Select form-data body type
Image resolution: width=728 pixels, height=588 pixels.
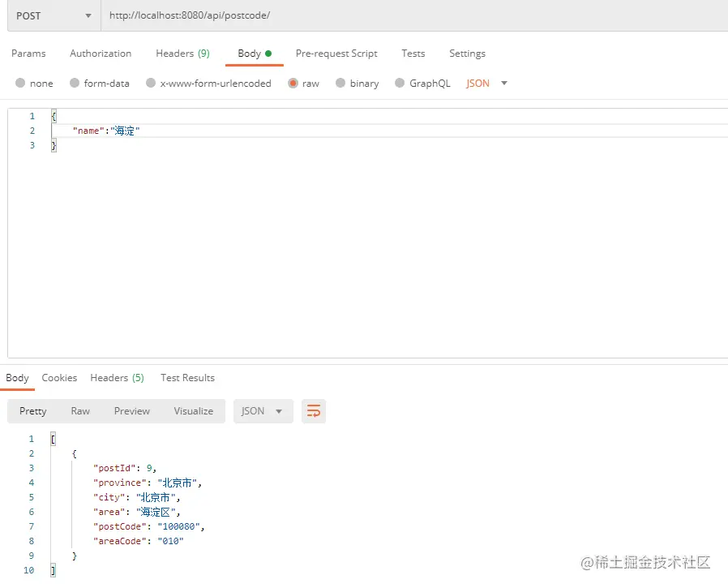pyautogui.click(x=100, y=84)
